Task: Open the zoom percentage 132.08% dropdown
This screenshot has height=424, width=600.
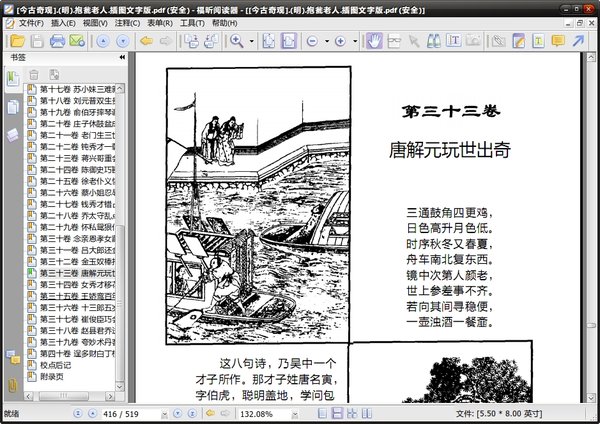Action: 295,414
